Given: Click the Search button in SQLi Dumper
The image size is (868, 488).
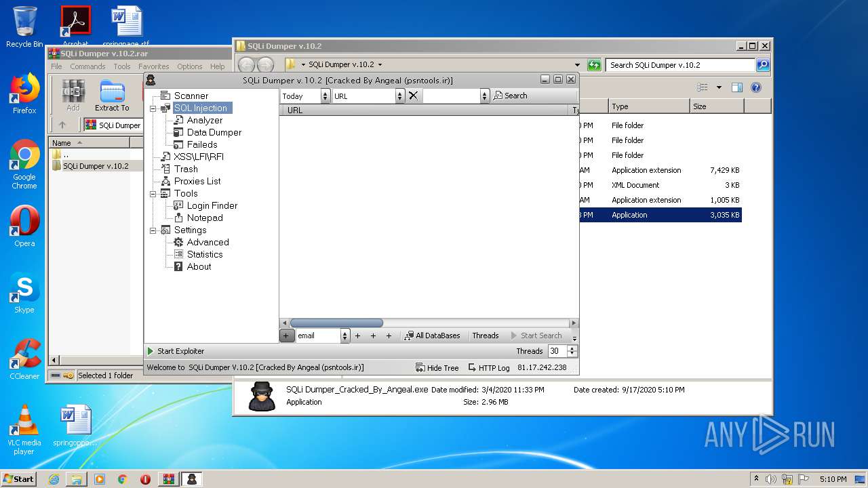Looking at the screenshot, I should coord(510,96).
